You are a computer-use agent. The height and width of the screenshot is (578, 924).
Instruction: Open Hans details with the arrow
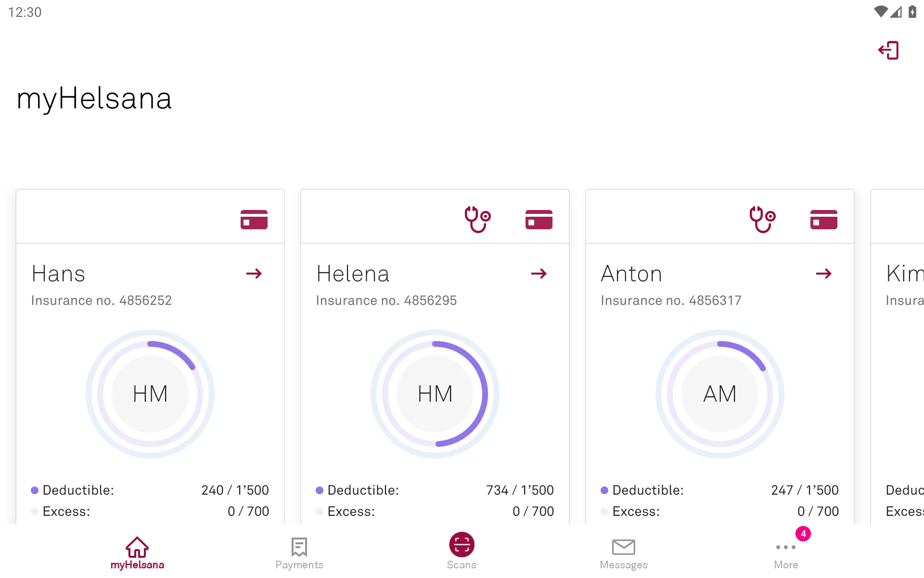(x=254, y=274)
